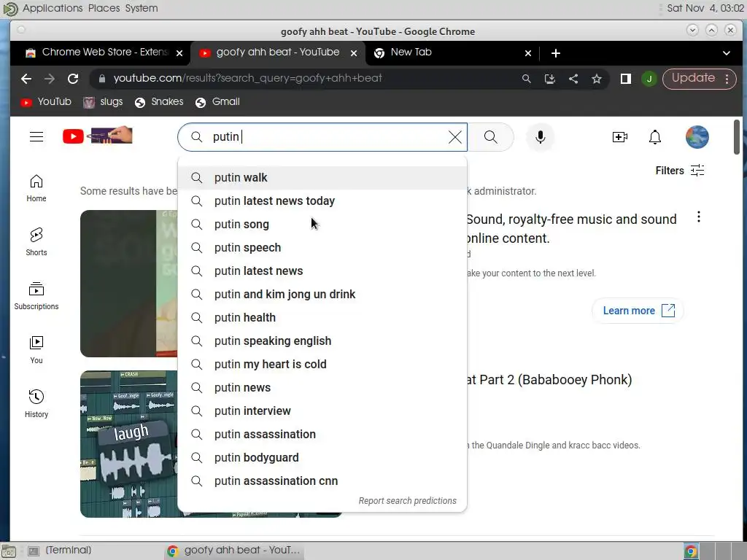The height and width of the screenshot is (560, 747).
Task: Click Report search predictions
Action: [x=407, y=501]
